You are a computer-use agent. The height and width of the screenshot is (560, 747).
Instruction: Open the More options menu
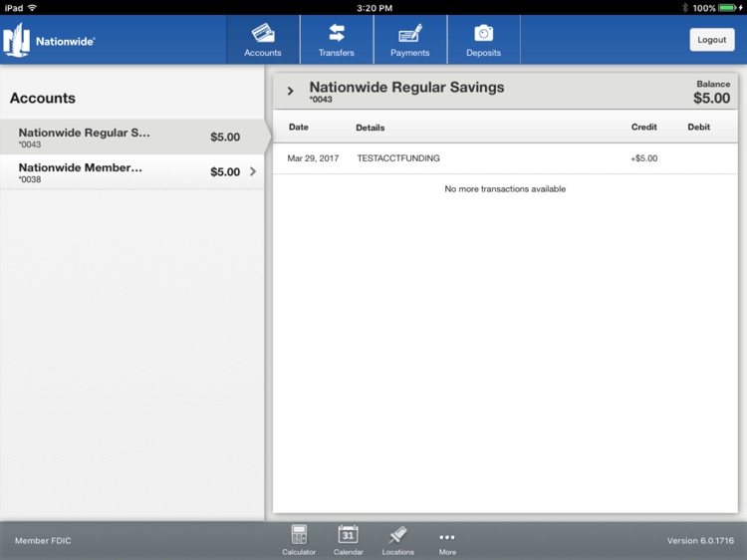[x=447, y=543]
